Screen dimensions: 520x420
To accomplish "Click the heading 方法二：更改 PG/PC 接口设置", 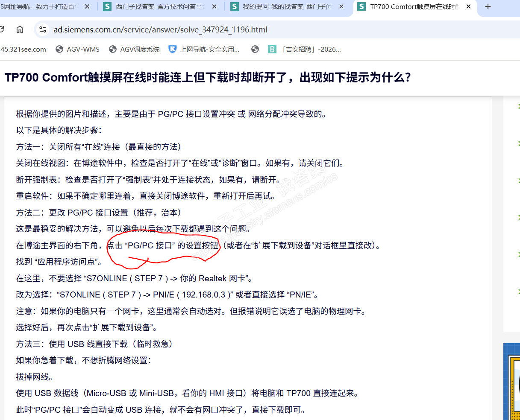I will click(99, 213).
